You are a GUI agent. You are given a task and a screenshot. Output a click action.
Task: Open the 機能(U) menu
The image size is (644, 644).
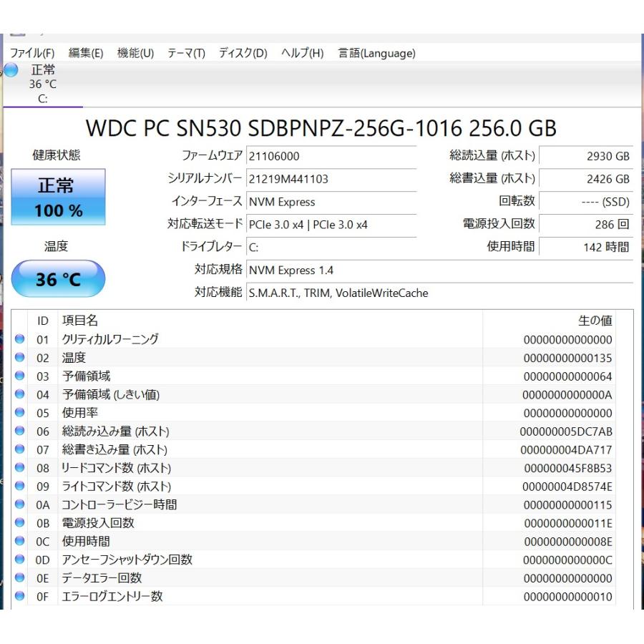pyautogui.click(x=135, y=53)
